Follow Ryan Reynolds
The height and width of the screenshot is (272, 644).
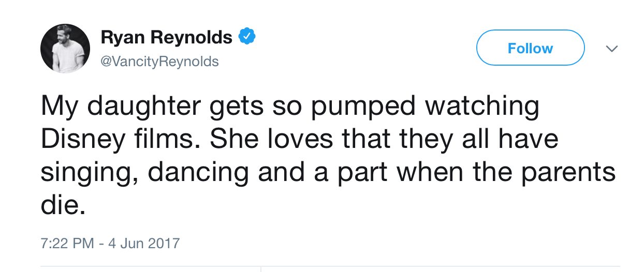530,48
